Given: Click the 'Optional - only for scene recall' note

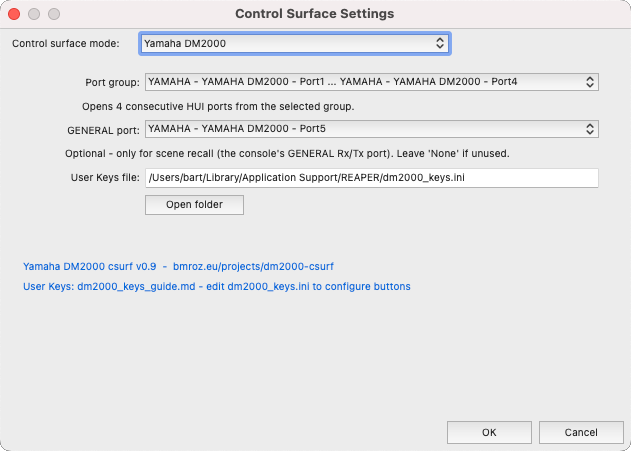Looking at the screenshot, I should pyautogui.click(x=287, y=154).
